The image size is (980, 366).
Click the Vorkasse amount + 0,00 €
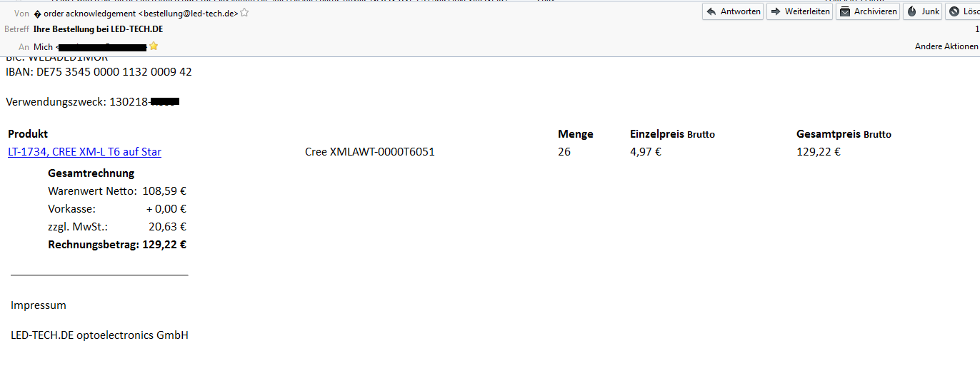tap(166, 209)
